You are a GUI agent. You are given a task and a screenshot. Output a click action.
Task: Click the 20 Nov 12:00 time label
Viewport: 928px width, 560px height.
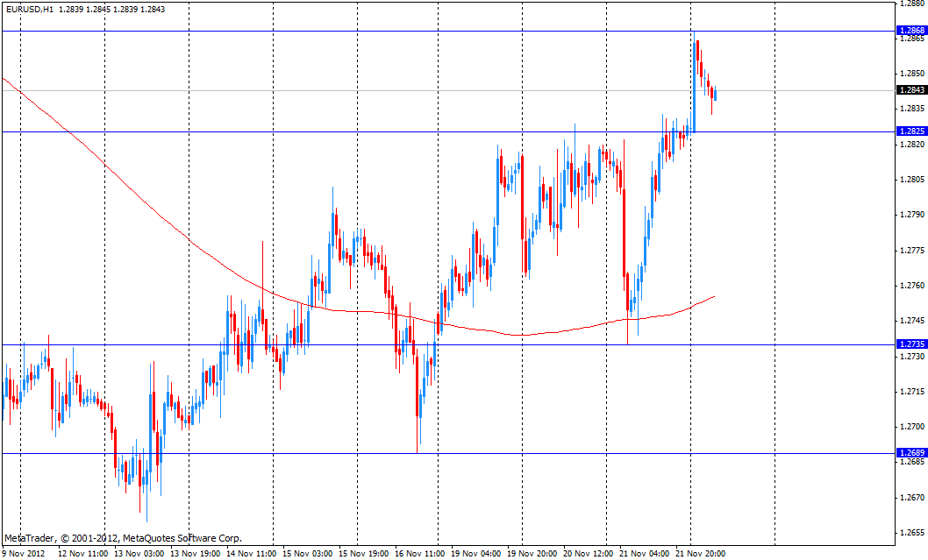click(589, 554)
